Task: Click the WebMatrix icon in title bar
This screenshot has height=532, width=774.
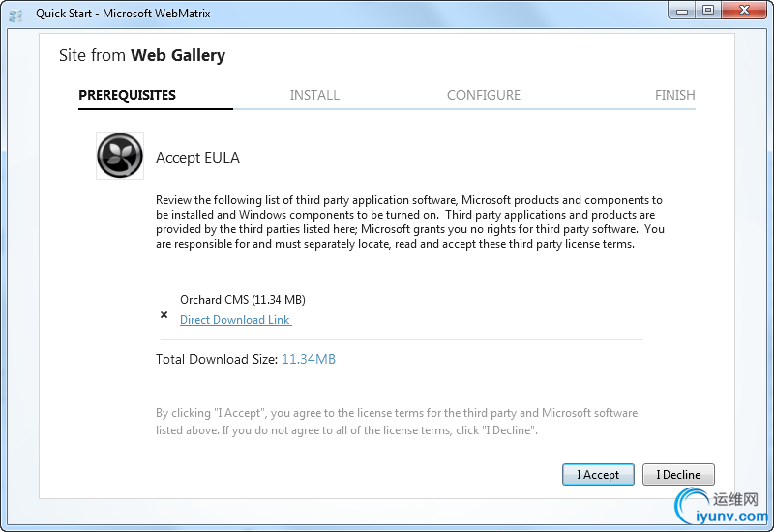Action: [15, 15]
